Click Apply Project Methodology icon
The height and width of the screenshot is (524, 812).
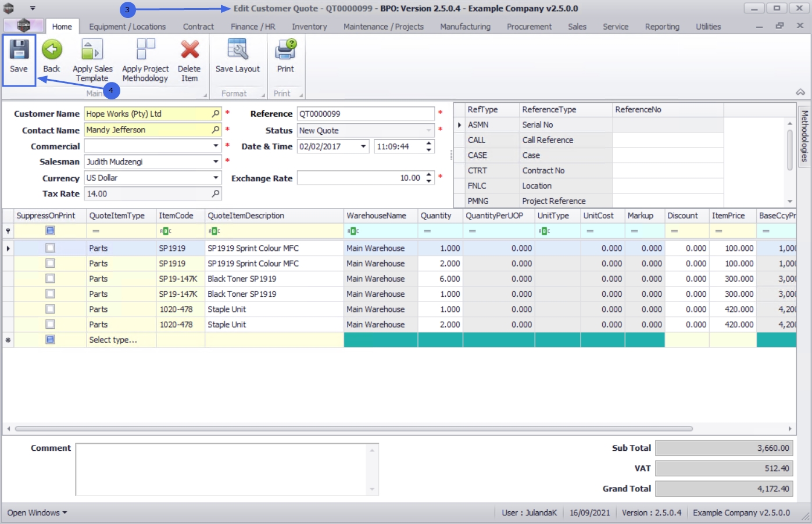click(145, 51)
